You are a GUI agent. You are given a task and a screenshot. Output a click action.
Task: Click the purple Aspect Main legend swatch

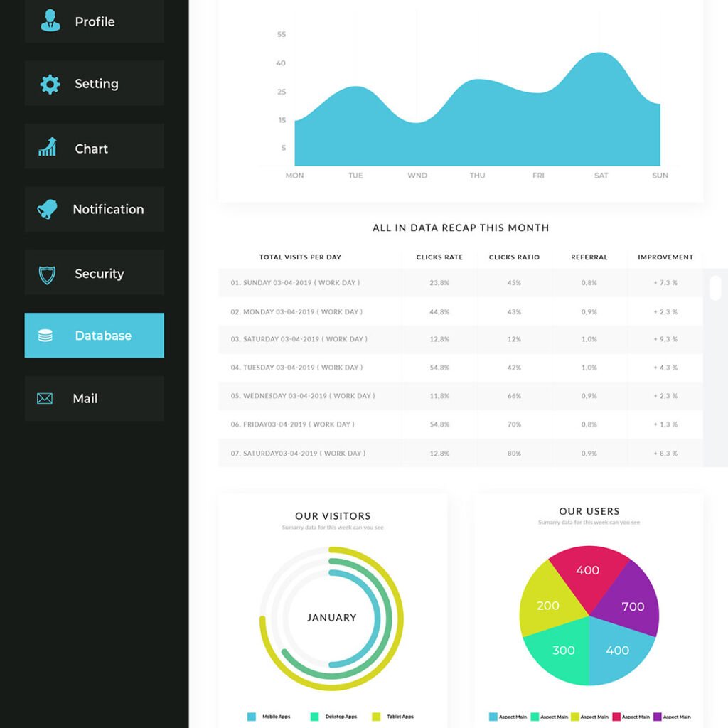tap(657, 717)
